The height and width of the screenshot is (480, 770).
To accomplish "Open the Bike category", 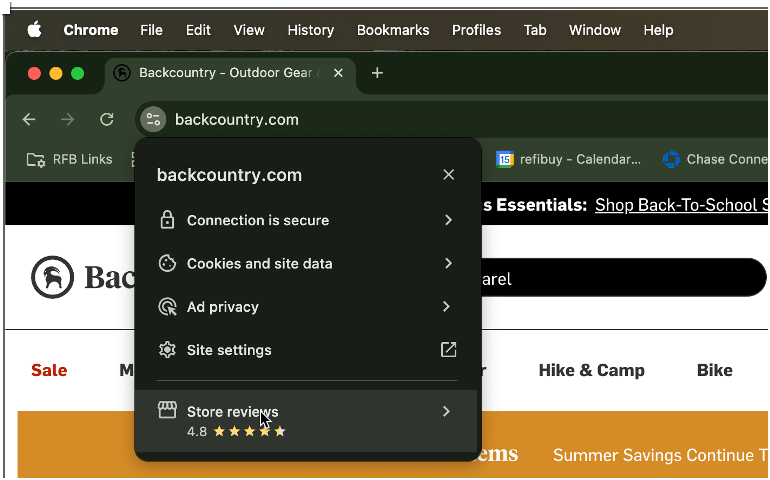I will tap(715, 370).
